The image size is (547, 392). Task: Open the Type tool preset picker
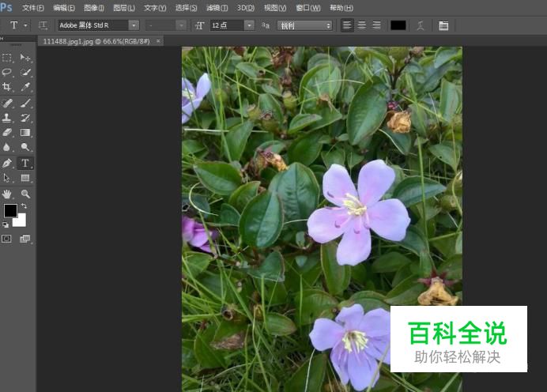click(x=25, y=25)
